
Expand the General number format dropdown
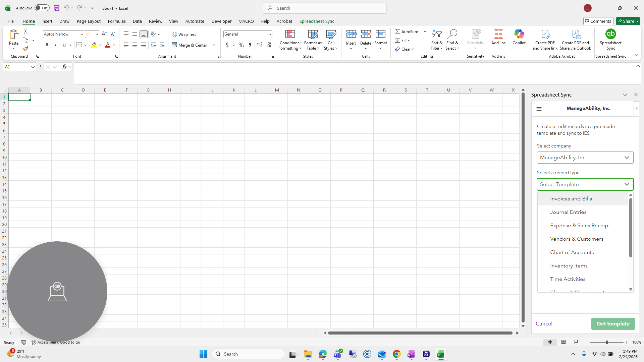[270, 34]
